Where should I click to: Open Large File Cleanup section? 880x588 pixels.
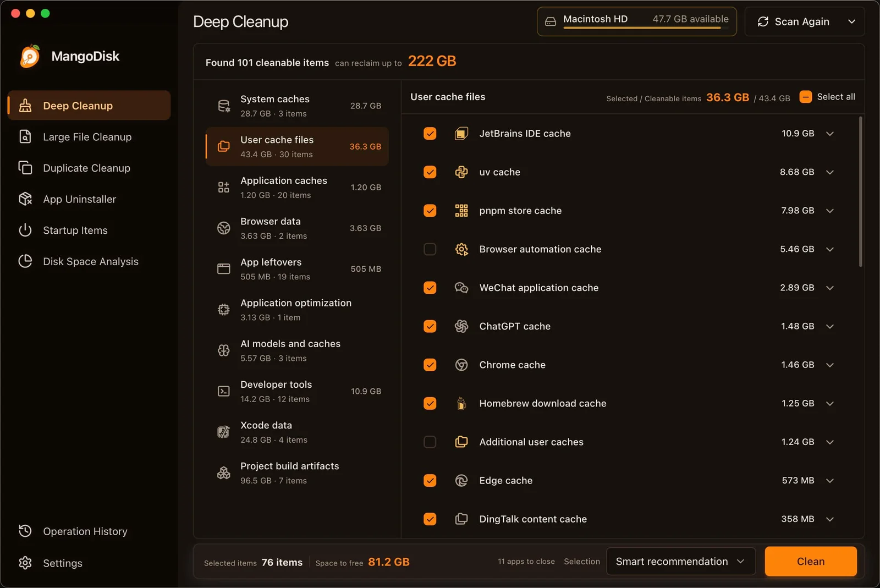click(x=89, y=137)
